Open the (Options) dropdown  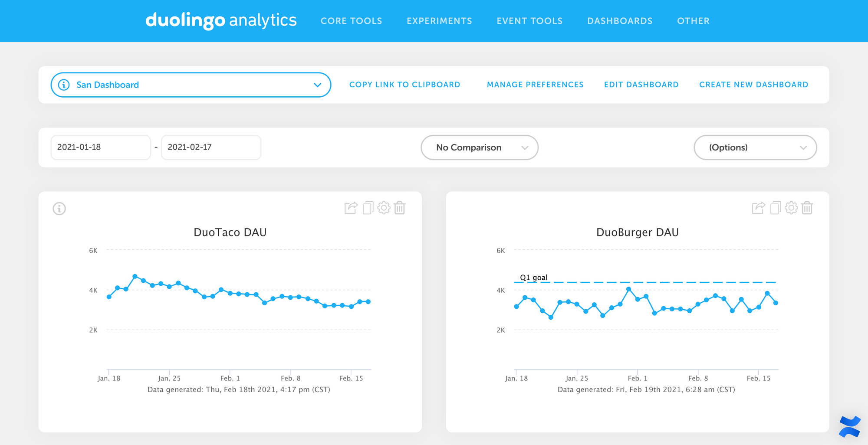pyautogui.click(x=755, y=147)
